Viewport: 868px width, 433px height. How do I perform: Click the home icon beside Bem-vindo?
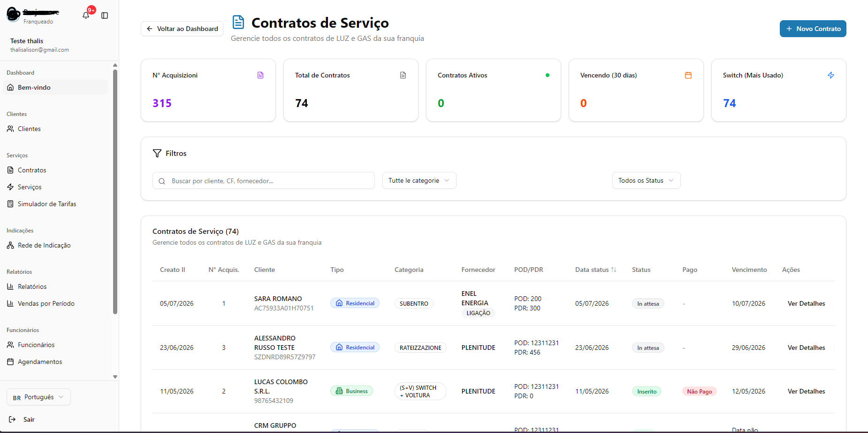pos(10,87)
